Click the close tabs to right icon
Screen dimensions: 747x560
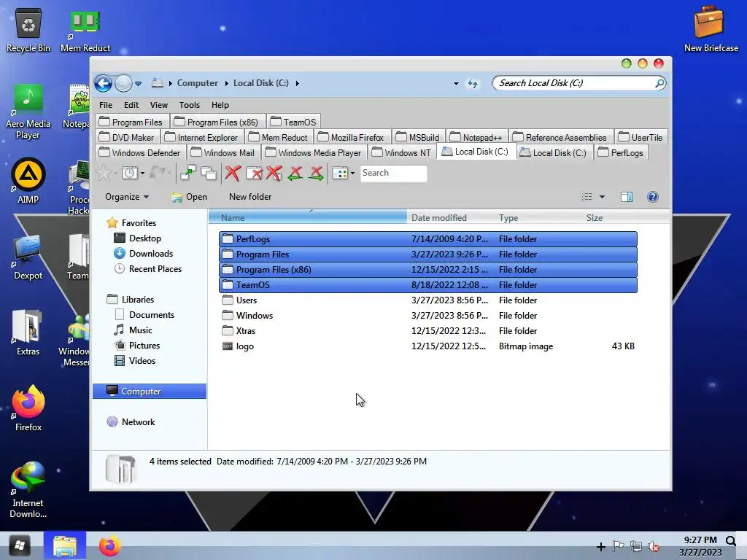[315, 173]
